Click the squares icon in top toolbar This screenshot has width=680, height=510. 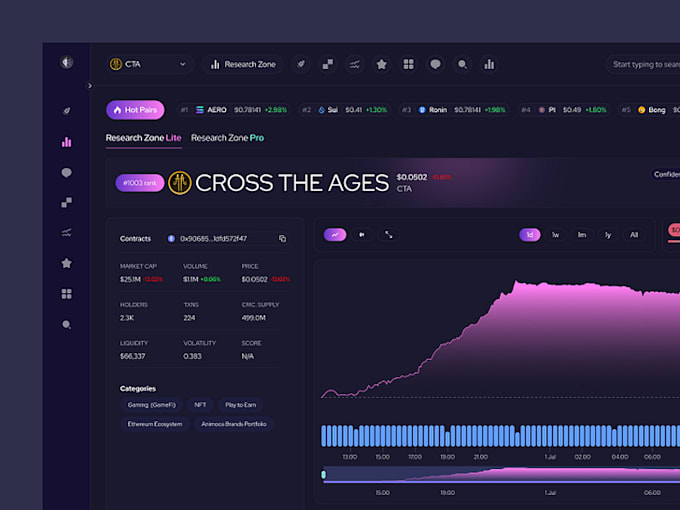327,64
